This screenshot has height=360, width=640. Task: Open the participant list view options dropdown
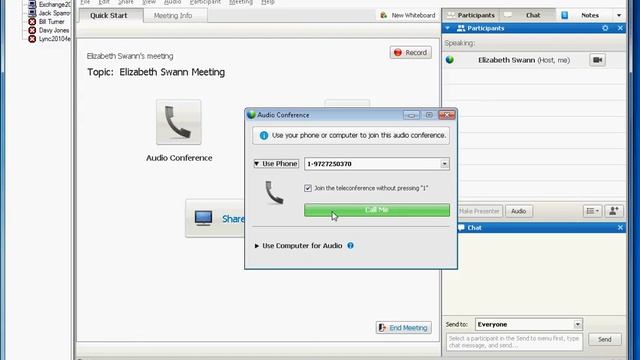(x=592, y=211)
